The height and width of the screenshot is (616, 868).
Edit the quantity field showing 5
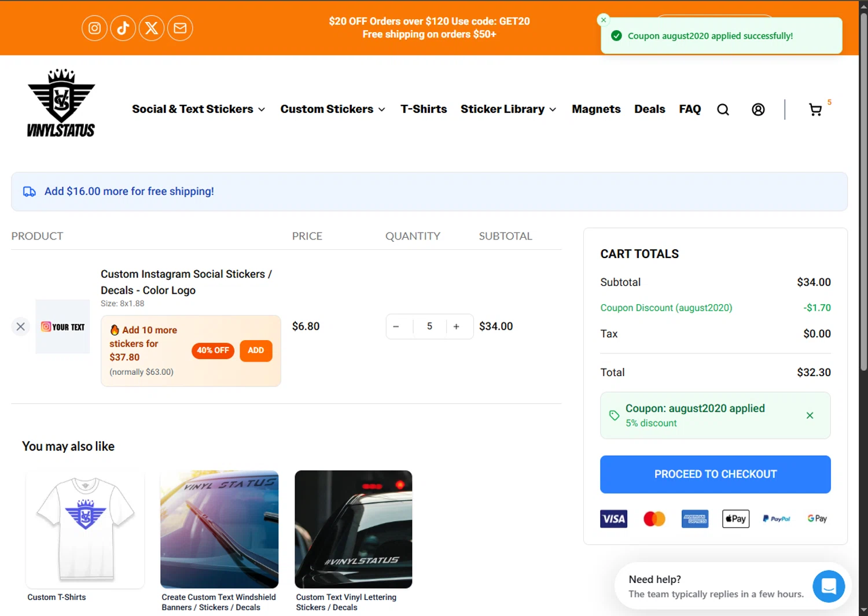[429, 327]
